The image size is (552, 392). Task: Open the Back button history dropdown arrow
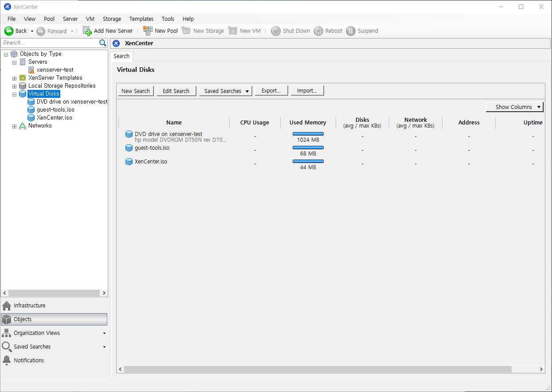[x=32, y=31]
